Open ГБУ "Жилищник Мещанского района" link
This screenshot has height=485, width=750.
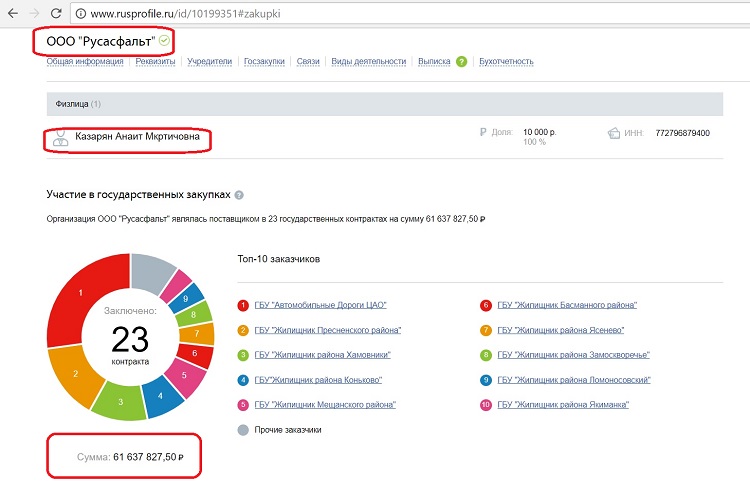click(325, 405)
